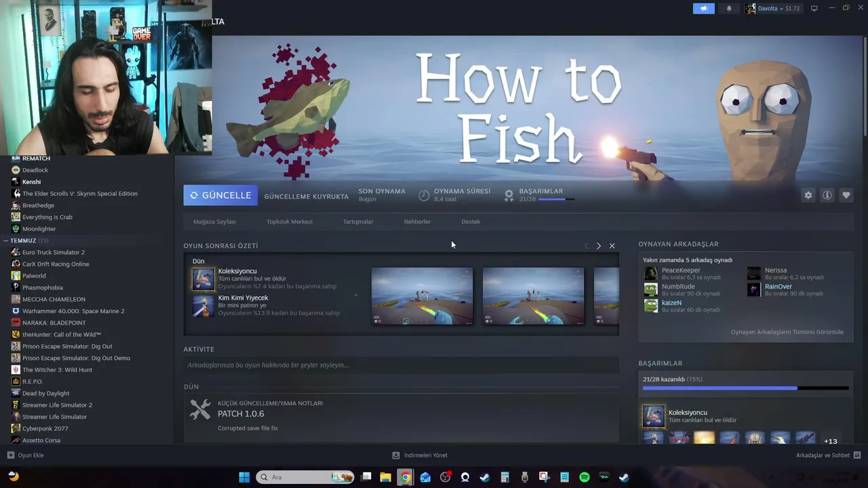
Task: Select Cyberpunk 2077 in the library
Action: point(45,428)
